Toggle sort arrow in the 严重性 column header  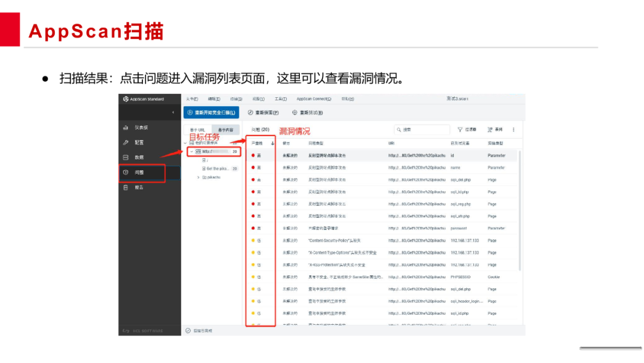(273, 143)
